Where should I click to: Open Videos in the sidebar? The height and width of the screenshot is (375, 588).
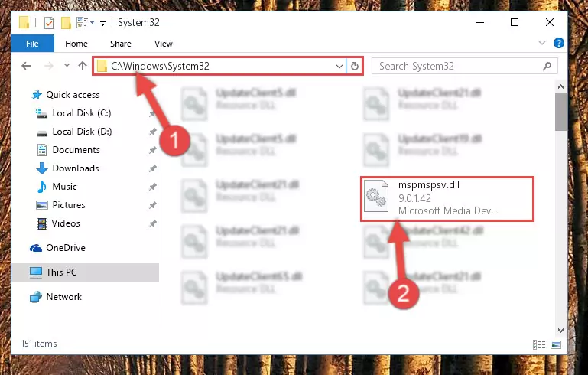tap(66, 223)
